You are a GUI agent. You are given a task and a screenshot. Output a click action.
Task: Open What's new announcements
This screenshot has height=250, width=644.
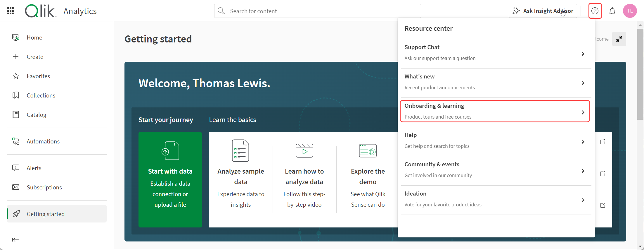tap(496, 83)
